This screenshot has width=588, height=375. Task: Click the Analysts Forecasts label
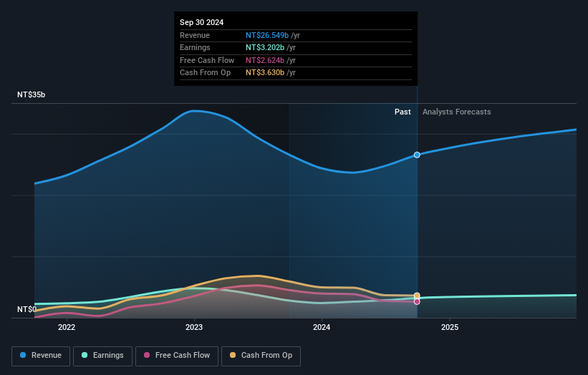click(x=456, y=112)
